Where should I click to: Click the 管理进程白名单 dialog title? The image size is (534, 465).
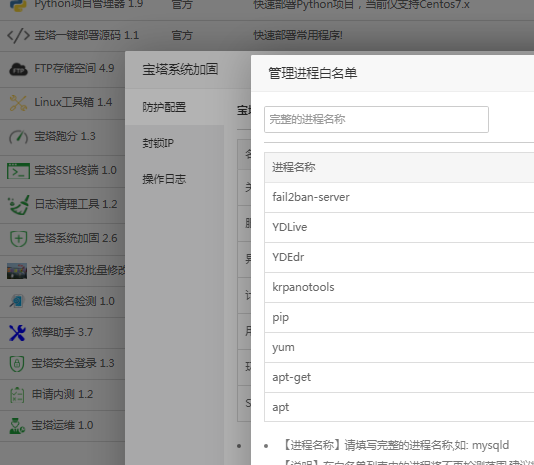313,74
